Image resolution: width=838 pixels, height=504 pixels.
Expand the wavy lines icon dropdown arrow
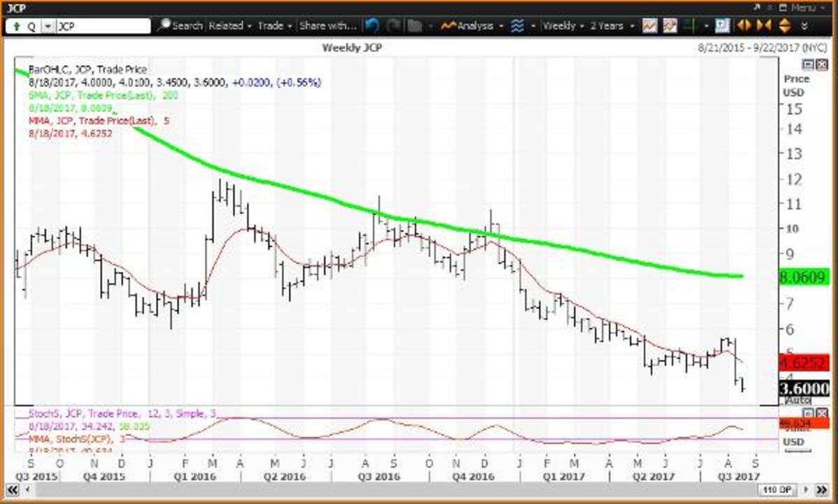tap(534, 26)
